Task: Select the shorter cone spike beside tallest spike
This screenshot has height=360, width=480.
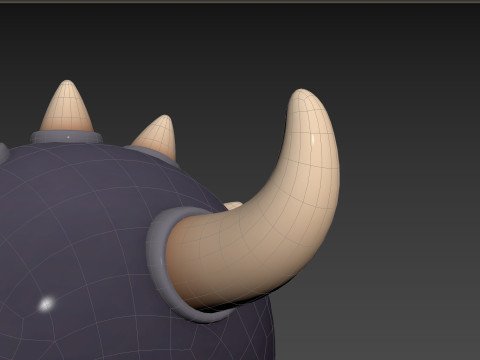Action: 158,137
